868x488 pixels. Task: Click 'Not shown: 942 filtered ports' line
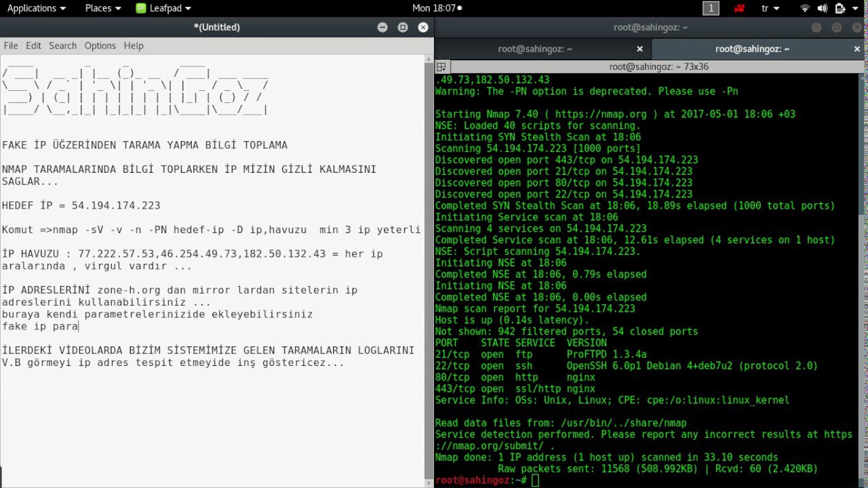coord(566,331)
